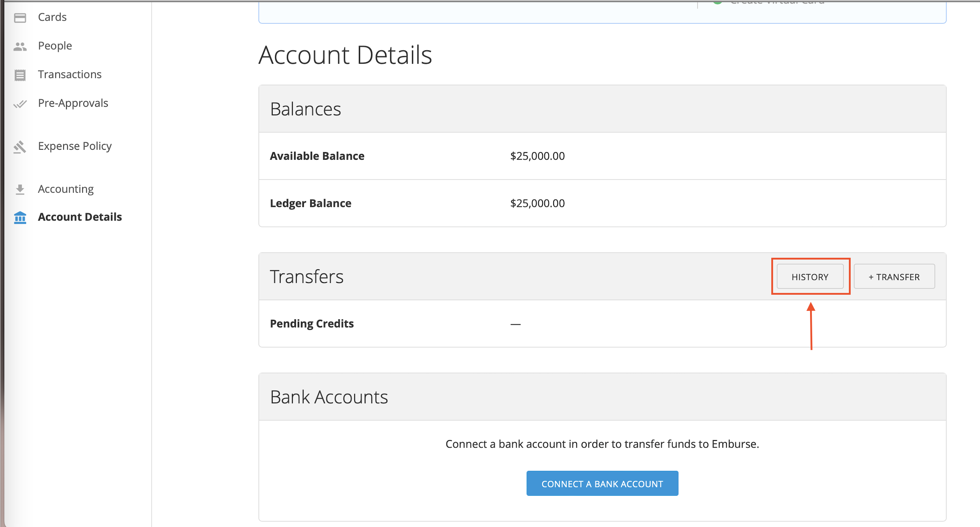980x527 pixels.
Task: Click the Account Details bank icon
Action: tap(20, 218)
